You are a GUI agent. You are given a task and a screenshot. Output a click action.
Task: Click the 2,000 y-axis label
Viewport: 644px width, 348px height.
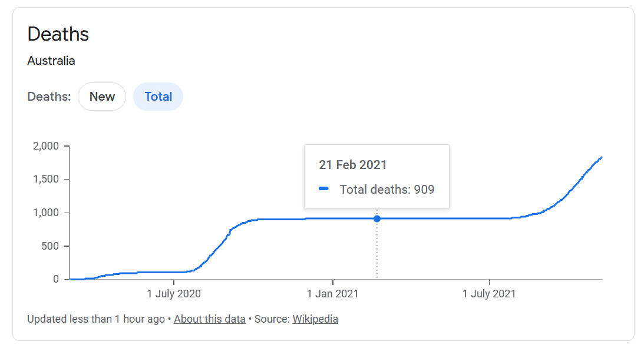coord(45,146)
